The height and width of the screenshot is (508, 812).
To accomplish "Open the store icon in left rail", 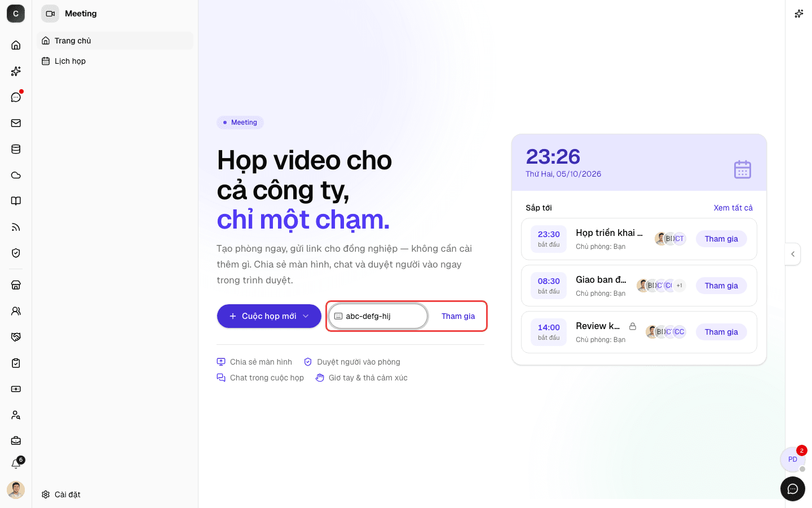I will [x=16, y=285].
